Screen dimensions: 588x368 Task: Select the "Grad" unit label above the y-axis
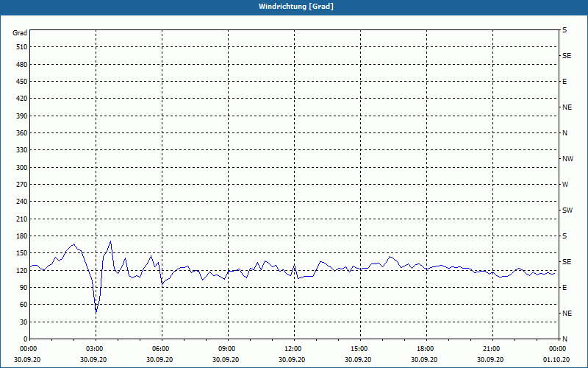(20, 33)
